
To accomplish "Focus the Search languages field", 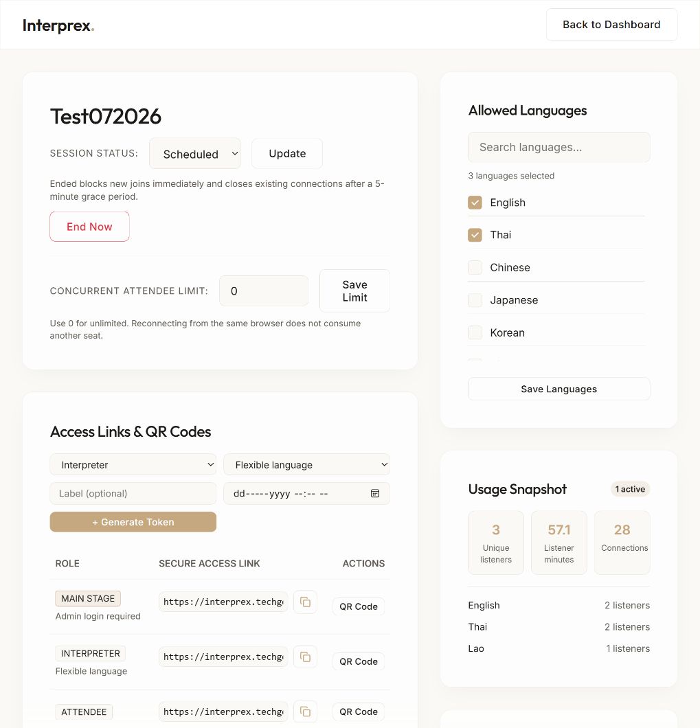I will tap(558, 147).
